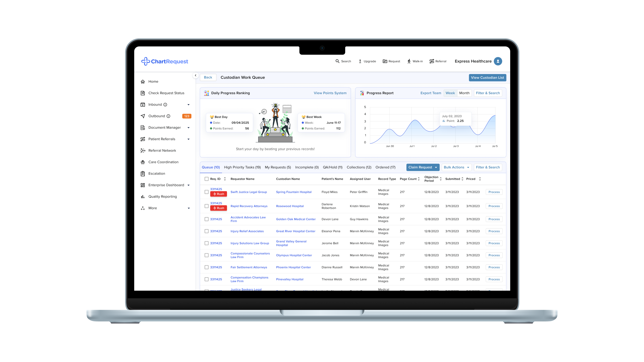Screen dimensions: 644x362
Task: Switch to High Priority Tasks tab
Action: pyautogui.click(x=242, y=167)
